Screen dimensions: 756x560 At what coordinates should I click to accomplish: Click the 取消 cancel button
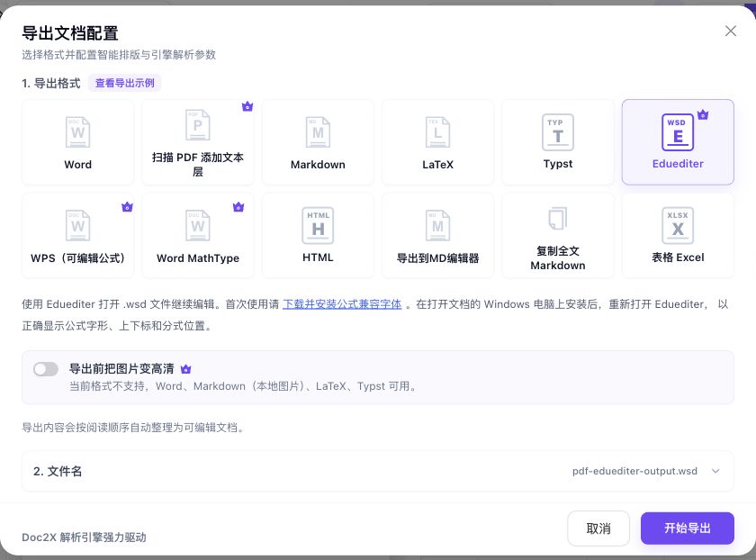click(x=598, y=528)
